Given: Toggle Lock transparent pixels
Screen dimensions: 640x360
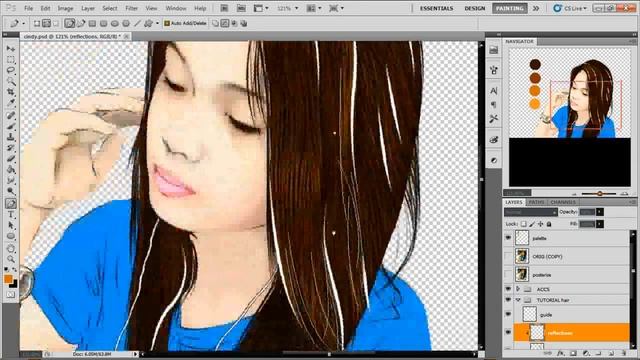Looking at the screenshot, I should [x=524, y=224].
